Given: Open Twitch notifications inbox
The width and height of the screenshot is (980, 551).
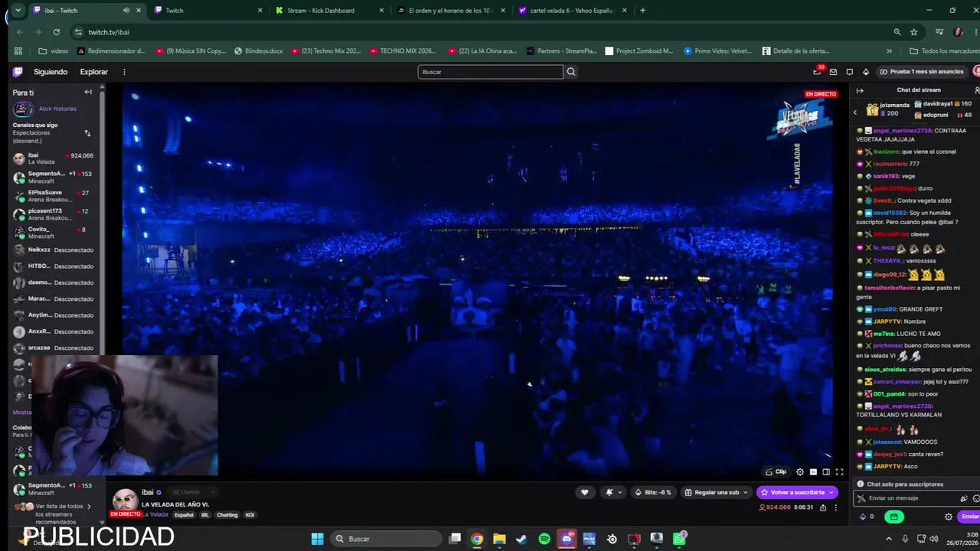Looking at the screenshot, I should 817,72.
